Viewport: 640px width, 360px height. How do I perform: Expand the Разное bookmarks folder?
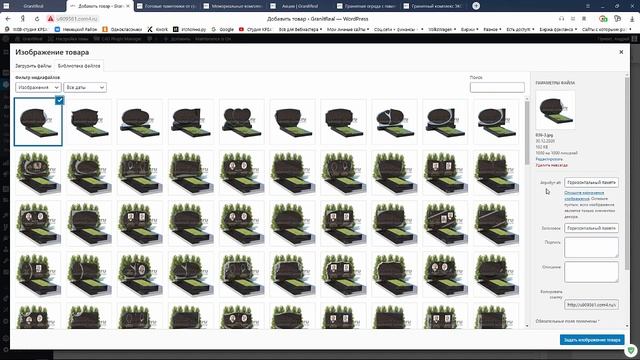pos(492,29)
